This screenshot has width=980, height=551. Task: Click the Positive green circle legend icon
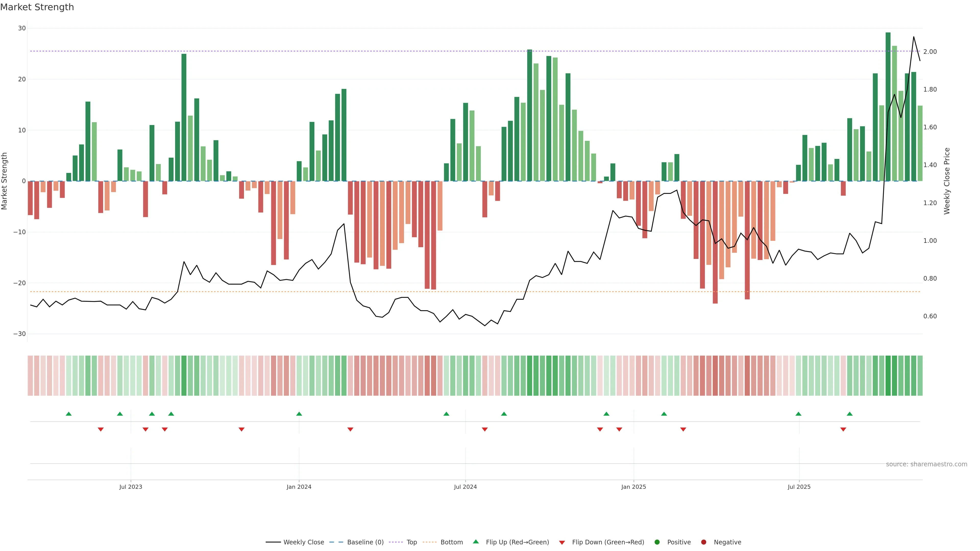tap(657, 542)
